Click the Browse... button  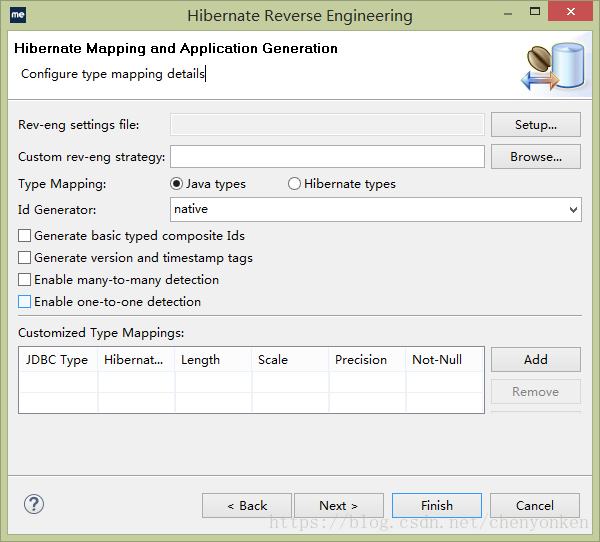coord(536,157)
